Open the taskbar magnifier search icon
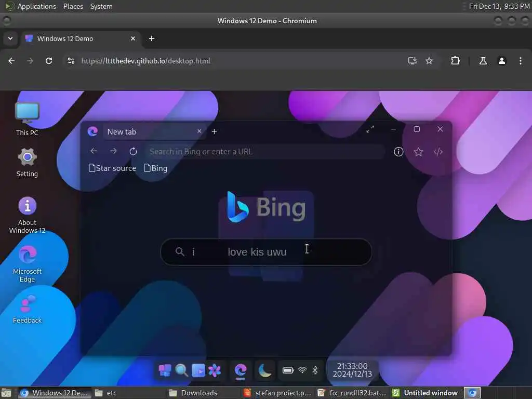 (181, 370)
